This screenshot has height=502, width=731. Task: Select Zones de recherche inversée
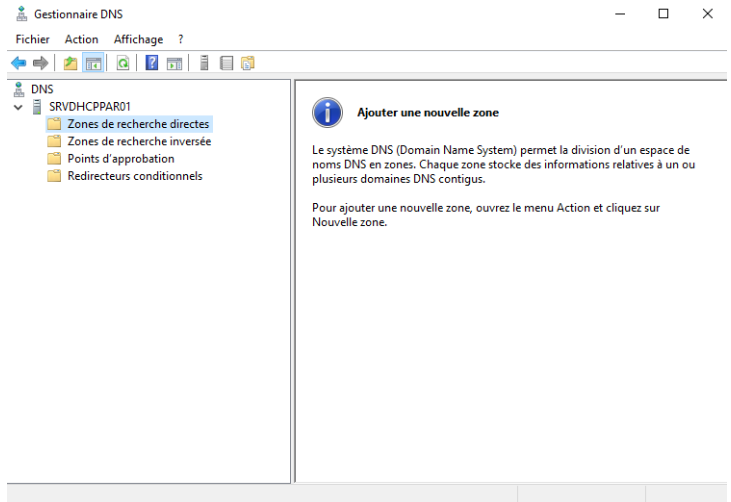[139, 141]
